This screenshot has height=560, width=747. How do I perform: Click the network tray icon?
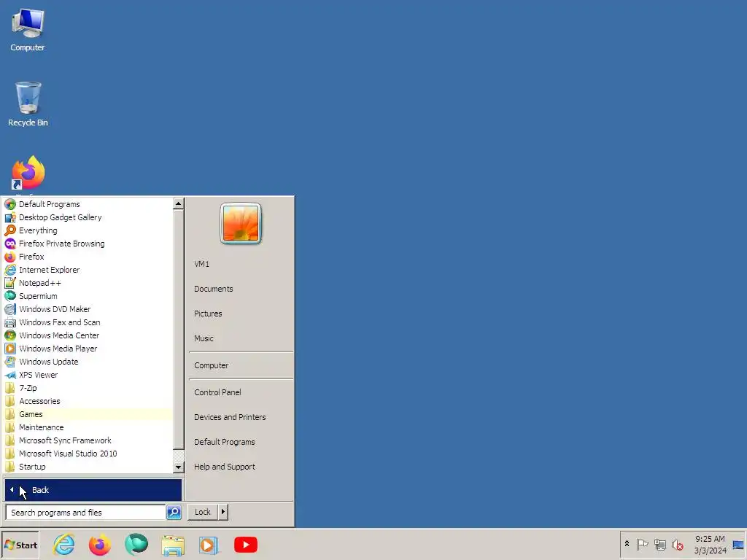tap(659, 544)
